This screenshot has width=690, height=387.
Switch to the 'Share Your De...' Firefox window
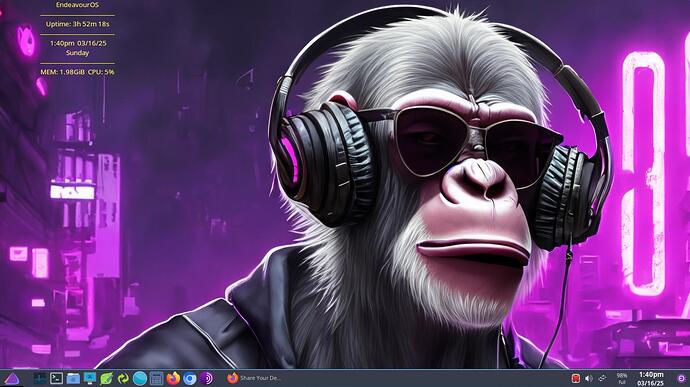click(253, 378)
